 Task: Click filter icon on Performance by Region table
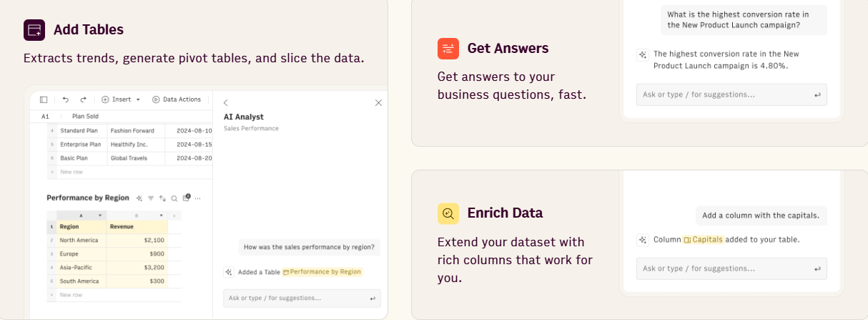(151, 198)
